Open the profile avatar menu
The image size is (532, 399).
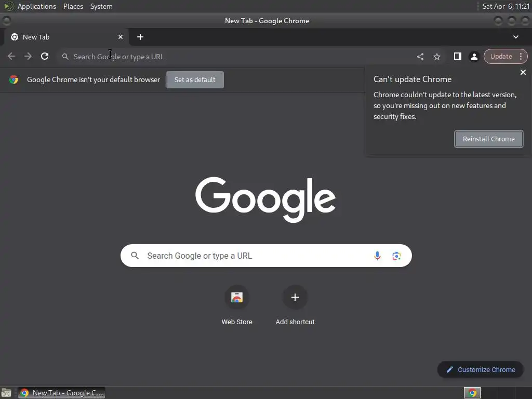[x=474, y=57]
